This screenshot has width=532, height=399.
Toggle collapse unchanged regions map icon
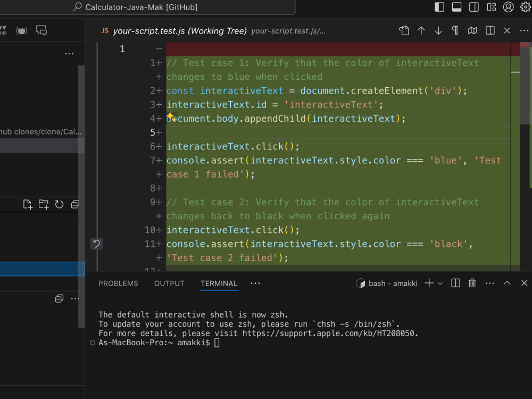coord(472,31)
